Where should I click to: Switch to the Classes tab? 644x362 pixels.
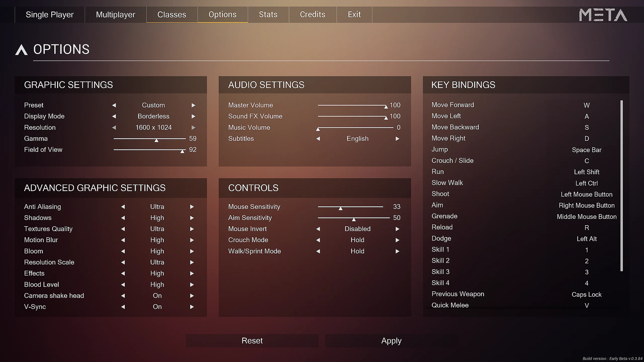tap(172, 15)
